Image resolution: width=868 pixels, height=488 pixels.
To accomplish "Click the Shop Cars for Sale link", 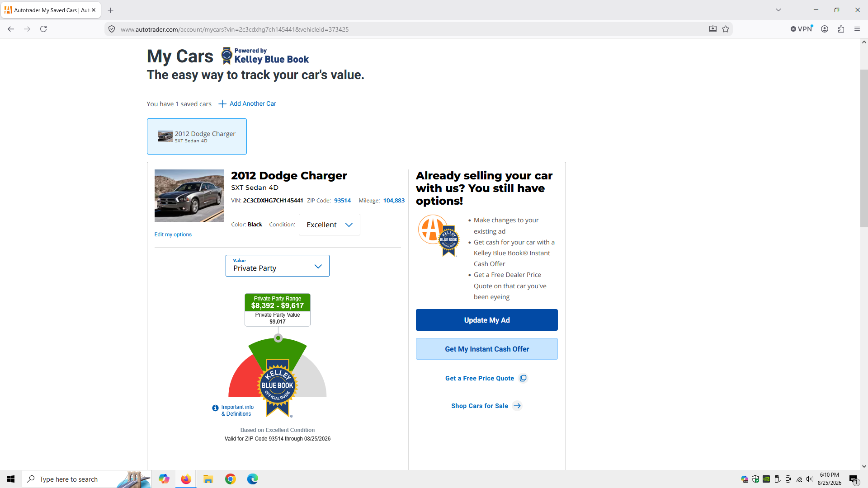I will (x=486, y=406).
